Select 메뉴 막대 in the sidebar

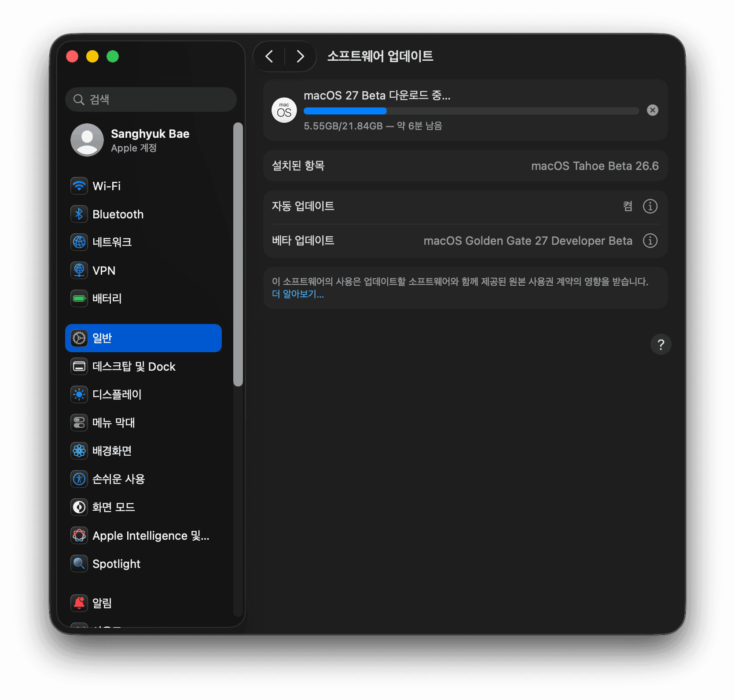click(143, 423)
